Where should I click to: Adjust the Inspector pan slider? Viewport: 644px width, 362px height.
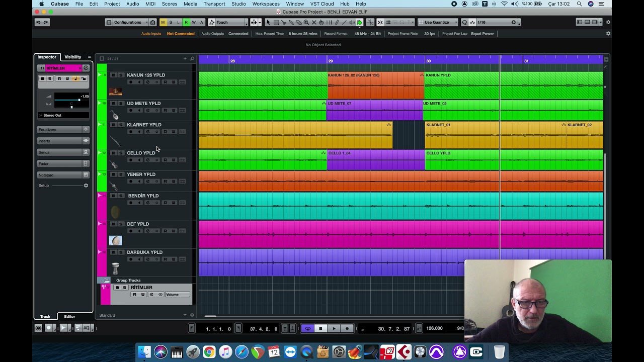coord(71,106)
